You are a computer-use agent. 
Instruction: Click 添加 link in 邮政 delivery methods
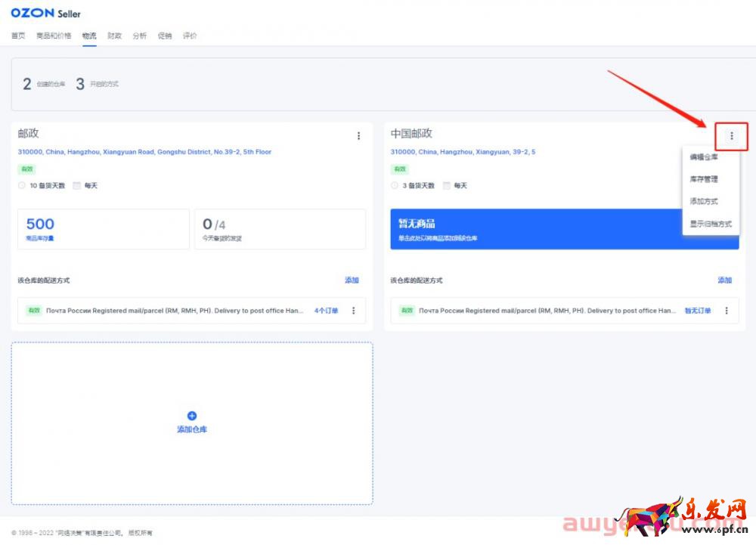click(x=352, y=280)
